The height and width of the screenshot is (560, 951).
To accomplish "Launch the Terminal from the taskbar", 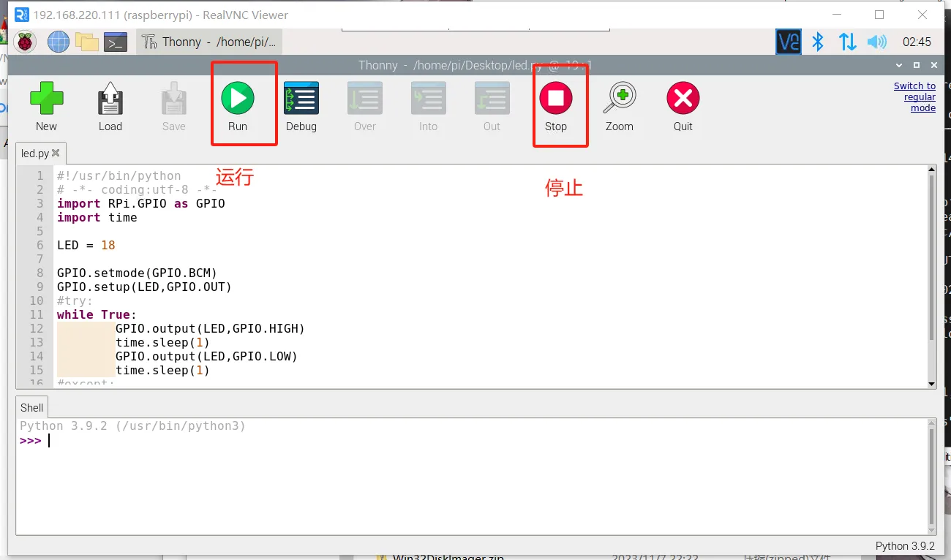I will [116, 42].
